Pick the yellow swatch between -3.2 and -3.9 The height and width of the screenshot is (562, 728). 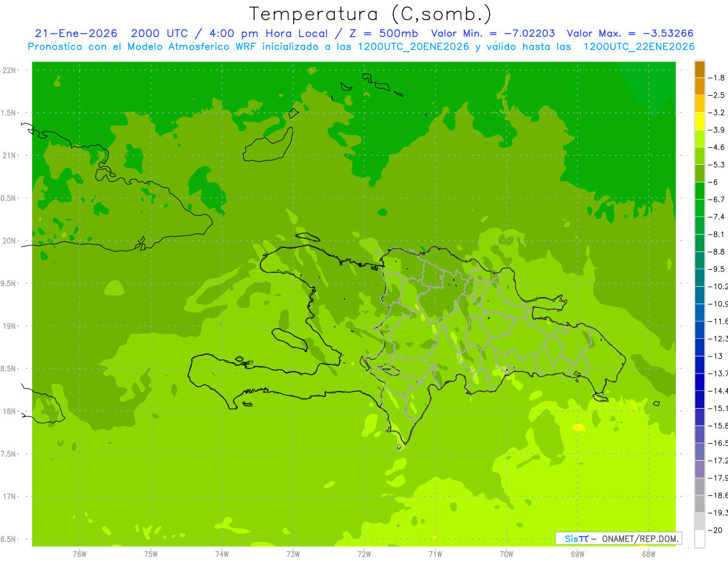pyautogui.click(x=699, y=121)
